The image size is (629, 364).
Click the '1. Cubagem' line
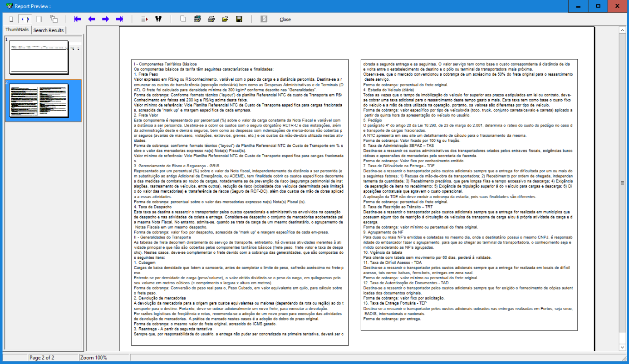point(145,262)
